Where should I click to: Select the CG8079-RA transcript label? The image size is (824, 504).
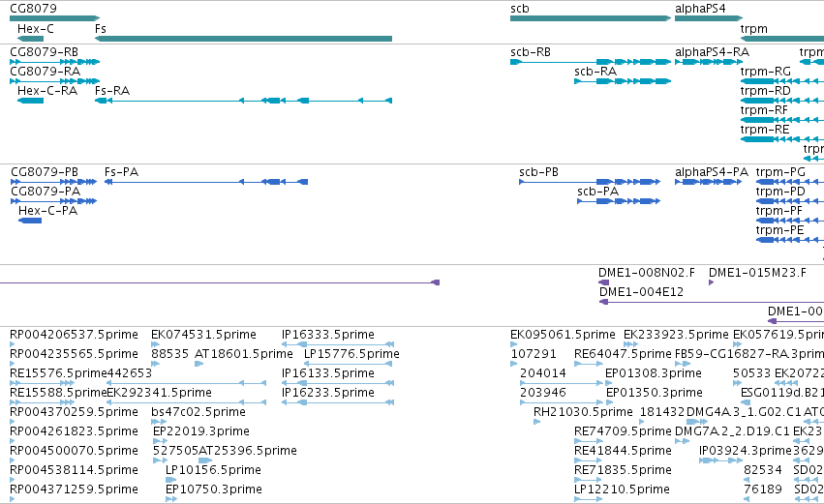click(46, 72)
